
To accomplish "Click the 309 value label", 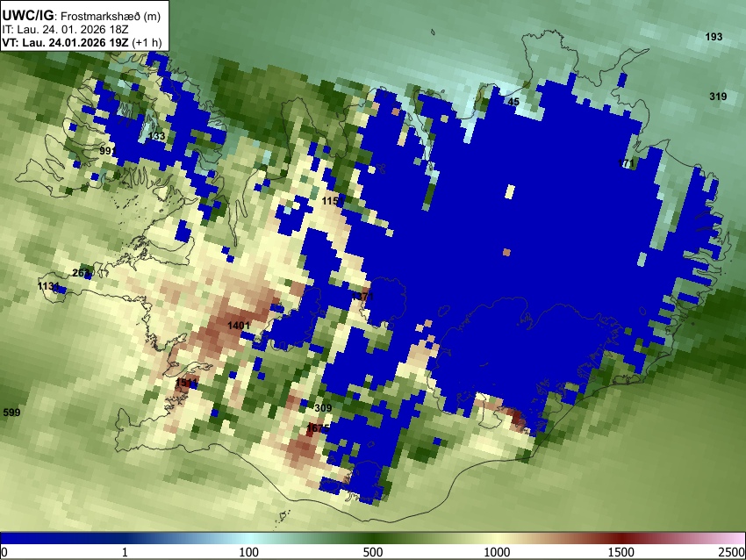I will pos(323,408).
